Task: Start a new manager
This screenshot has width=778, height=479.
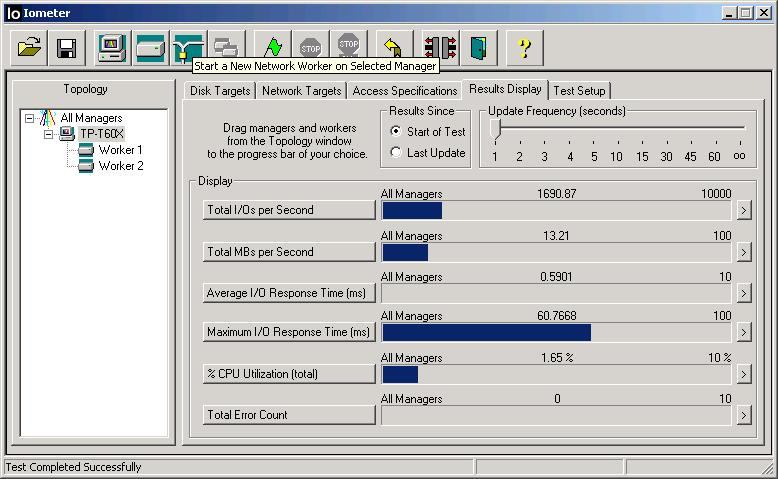Action: [113, 48]
